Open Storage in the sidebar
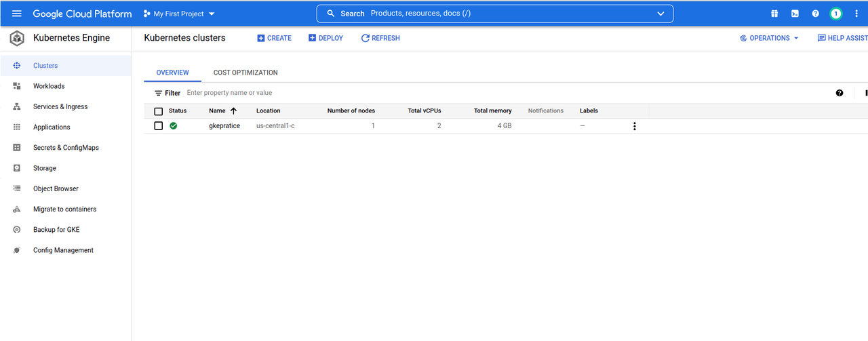The height and width of the screenshot is (341, 868). pos(45,168)
